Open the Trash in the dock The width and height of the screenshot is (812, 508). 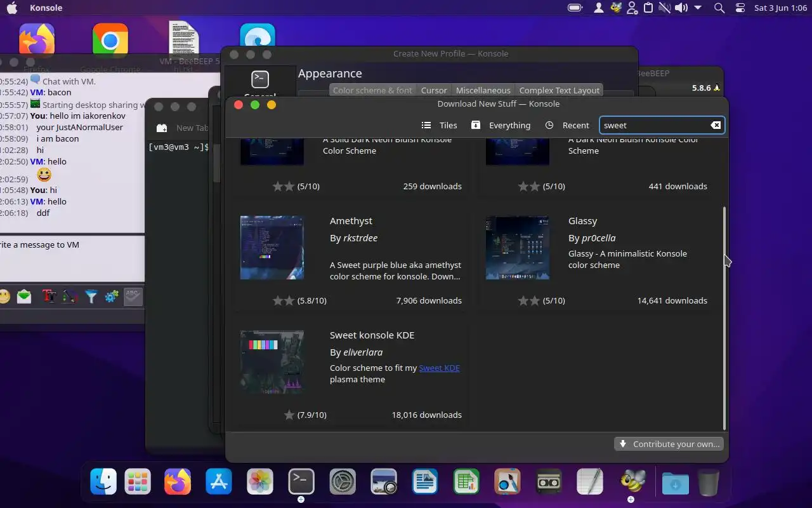709,483
